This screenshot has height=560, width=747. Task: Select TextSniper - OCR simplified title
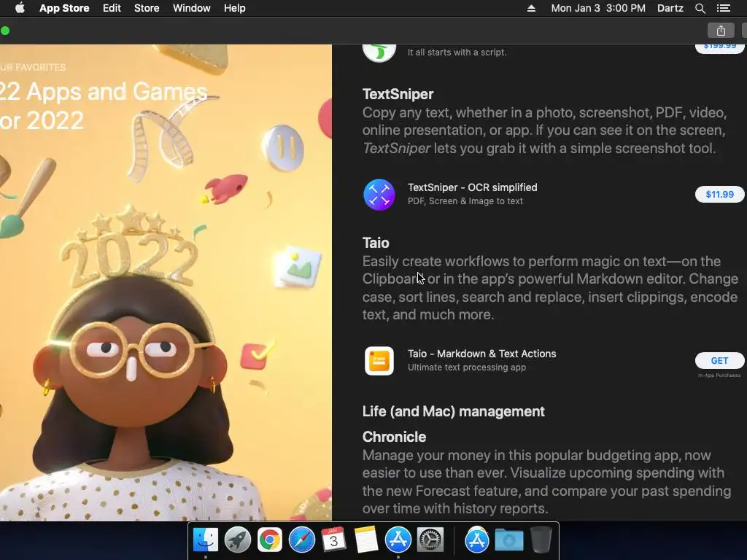(472, 187)
